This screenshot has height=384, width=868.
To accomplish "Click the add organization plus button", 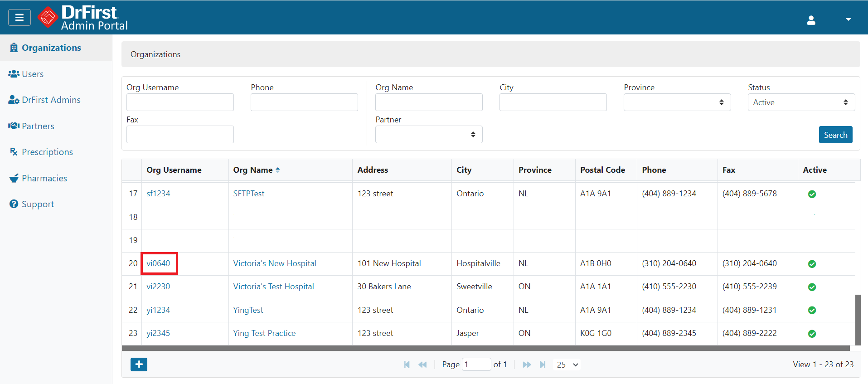I will [x=139, y=364].
